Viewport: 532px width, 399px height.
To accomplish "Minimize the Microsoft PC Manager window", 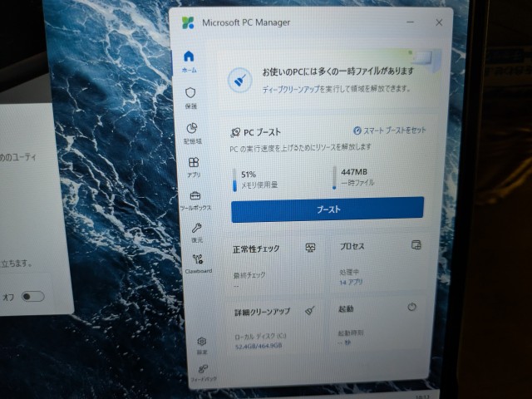I will coord(409,23).
